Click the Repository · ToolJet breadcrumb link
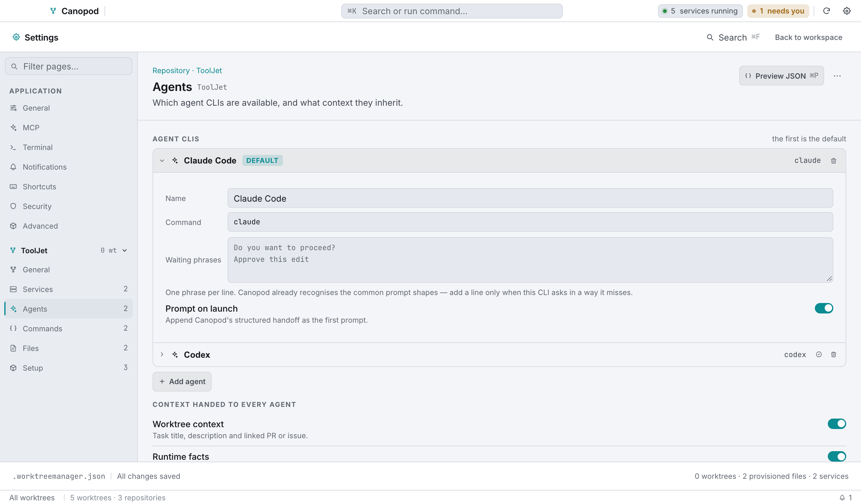 pos(187,70)
